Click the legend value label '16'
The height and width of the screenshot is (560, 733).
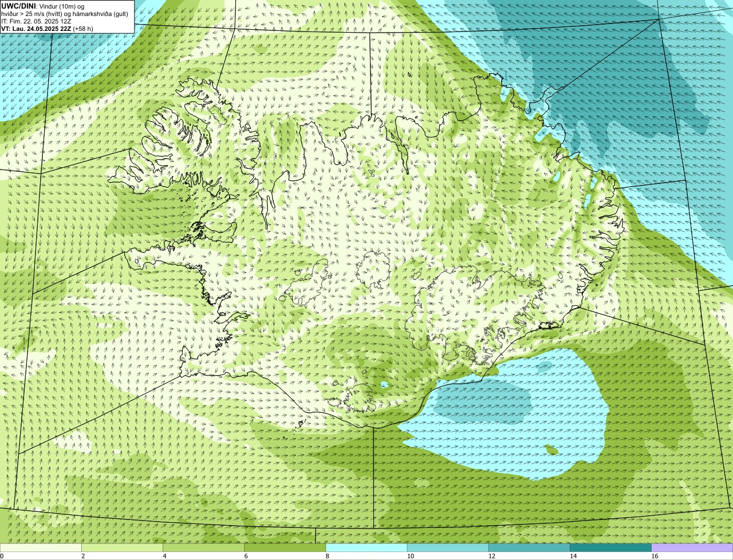pos(655,556)
